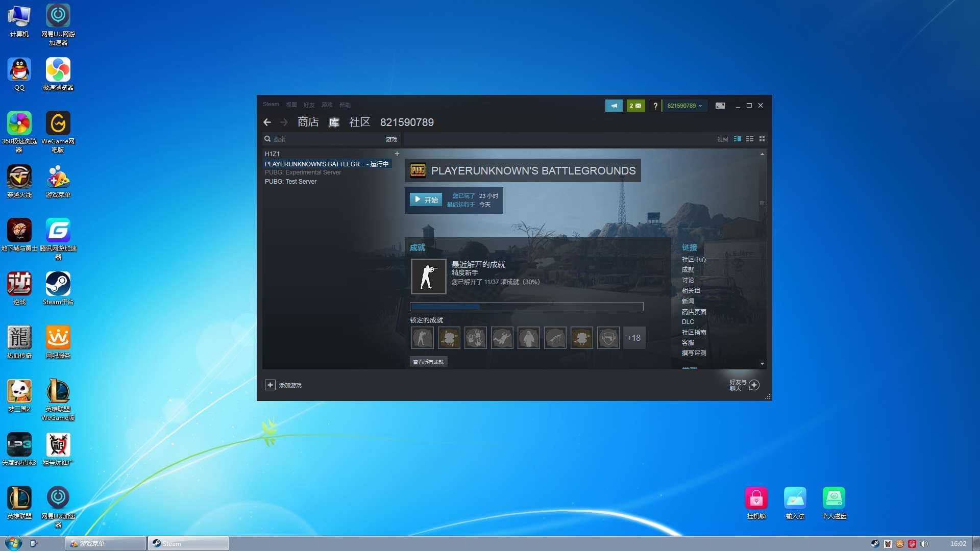Open the Steam平台 desktop shortcut
Screen dimensions: 980x551
(58, 288)
